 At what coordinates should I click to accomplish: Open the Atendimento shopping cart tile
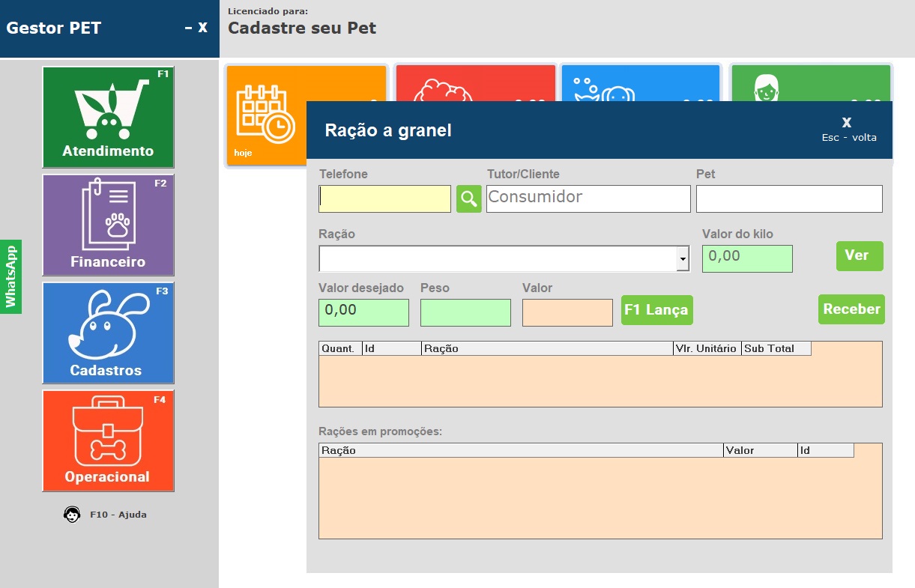108,117
